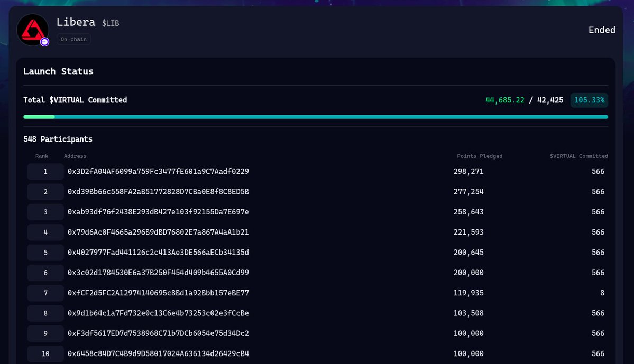The image size is (634, 364).
Task: Click points value 103,508
Action: pyautogui.click(x=468, y=313)
